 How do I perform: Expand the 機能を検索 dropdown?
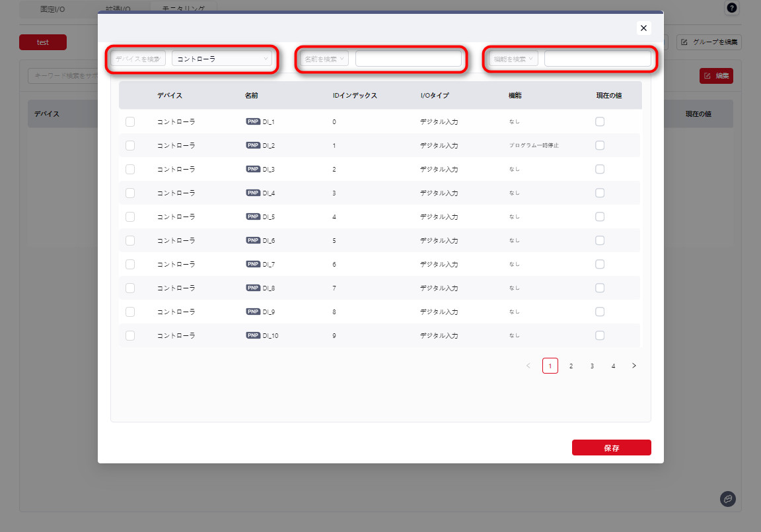click(x=513, y=59)
